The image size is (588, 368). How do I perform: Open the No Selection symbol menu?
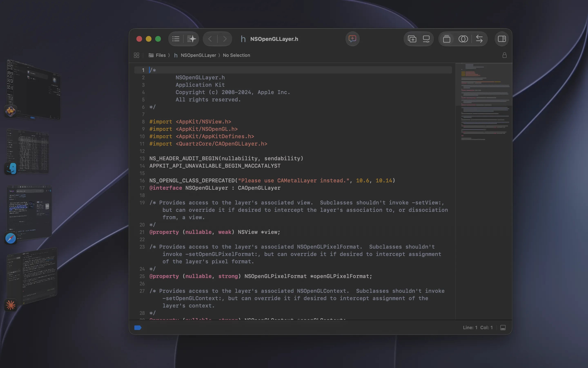[236, 55]
